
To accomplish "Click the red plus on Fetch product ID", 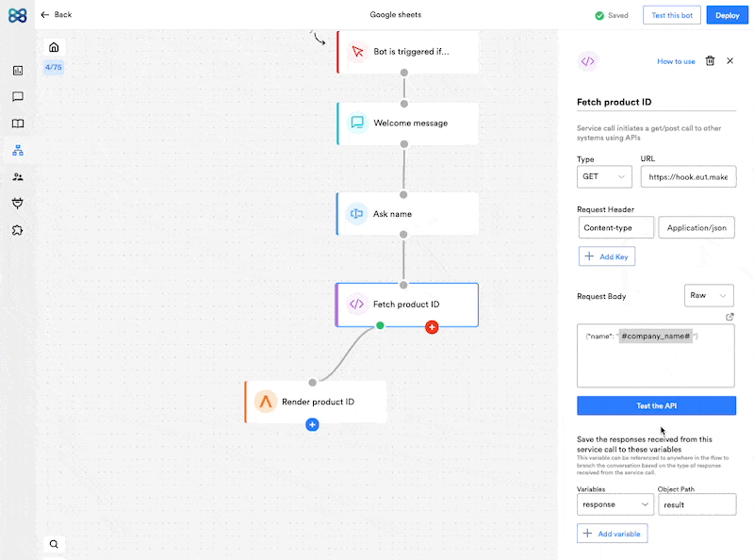I will 432,327.
